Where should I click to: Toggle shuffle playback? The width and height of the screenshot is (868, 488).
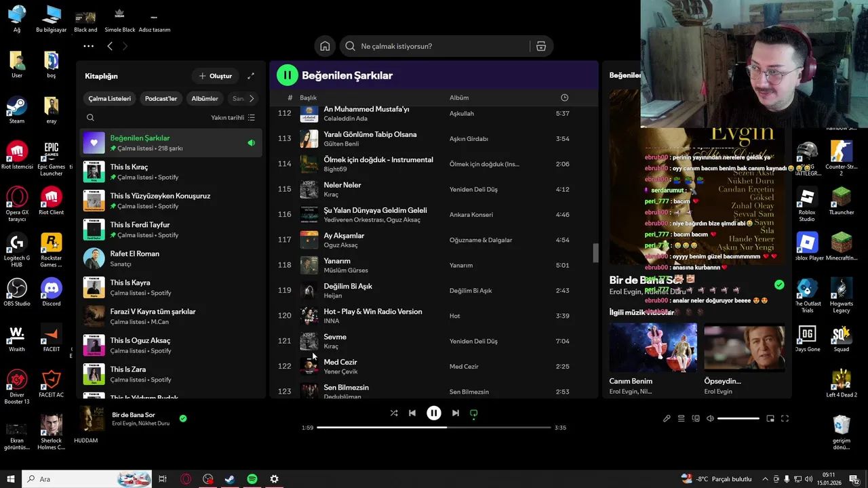click(394, 413)
